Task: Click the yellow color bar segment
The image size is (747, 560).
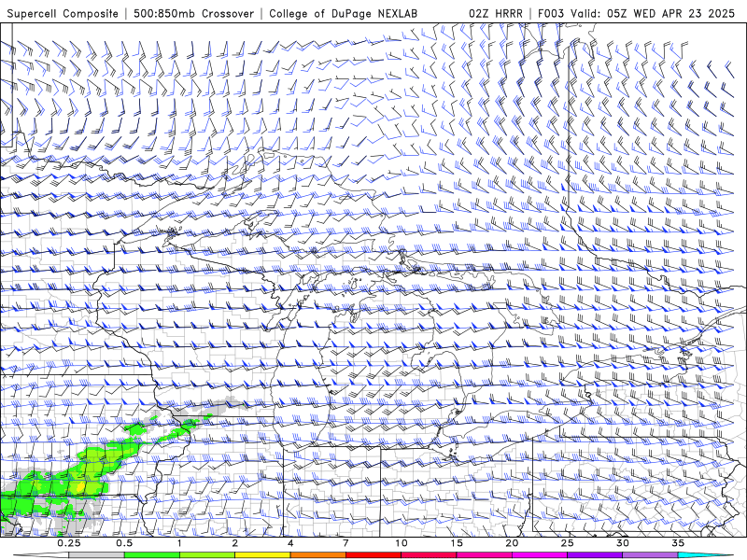Action: tap(262, 555)
